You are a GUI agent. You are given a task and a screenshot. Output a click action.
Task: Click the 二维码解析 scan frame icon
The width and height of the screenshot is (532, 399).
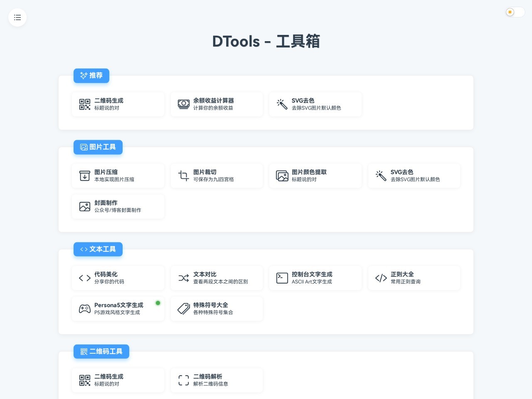pos(184,380)
